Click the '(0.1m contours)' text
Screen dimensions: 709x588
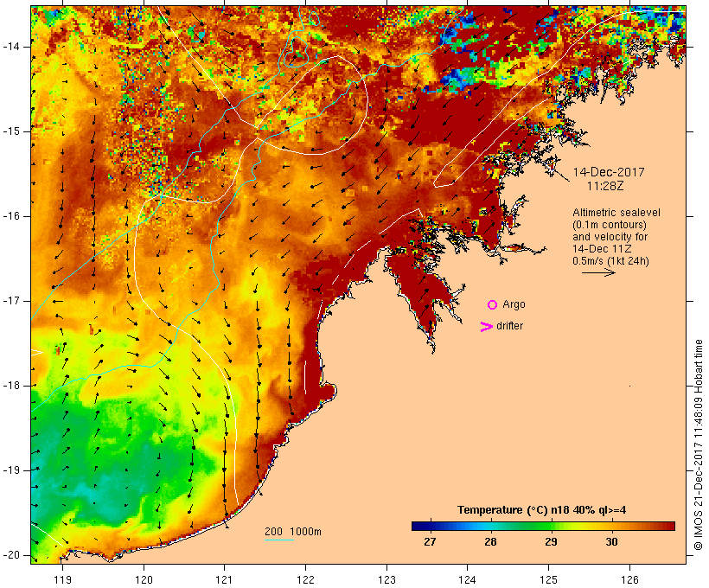[610, 225]
